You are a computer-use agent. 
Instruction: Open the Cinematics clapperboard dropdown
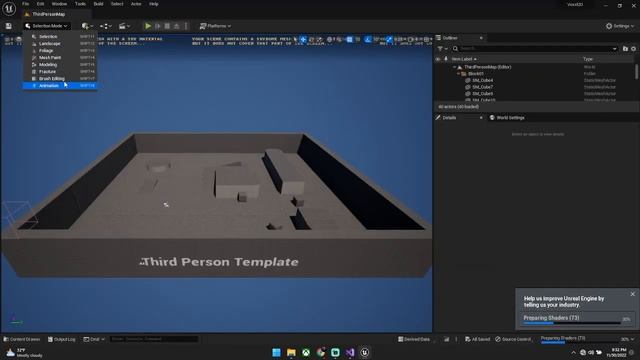(124, 26)
